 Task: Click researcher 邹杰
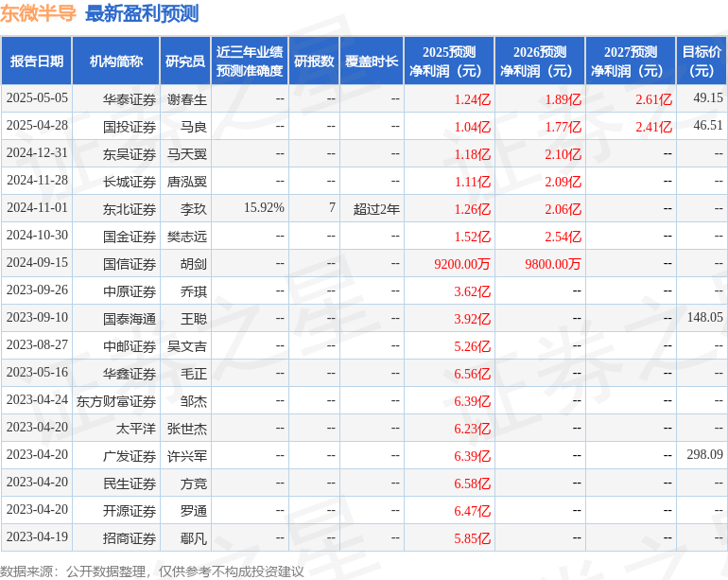click(x=194, y=401)
